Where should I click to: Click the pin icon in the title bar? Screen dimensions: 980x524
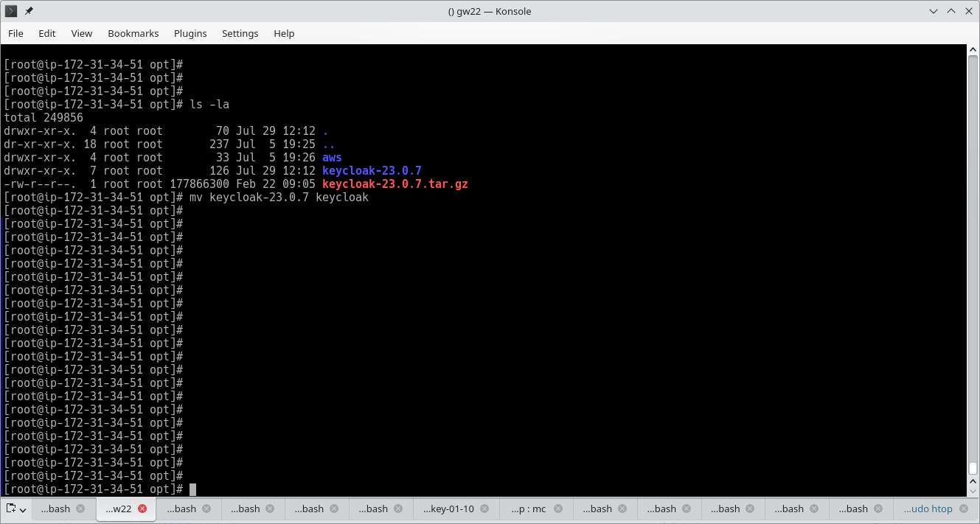(x=28, y=11)
